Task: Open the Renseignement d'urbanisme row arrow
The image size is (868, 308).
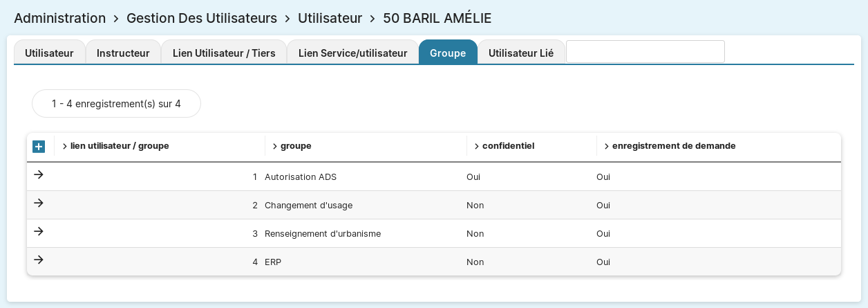Action: click(39, 231)
